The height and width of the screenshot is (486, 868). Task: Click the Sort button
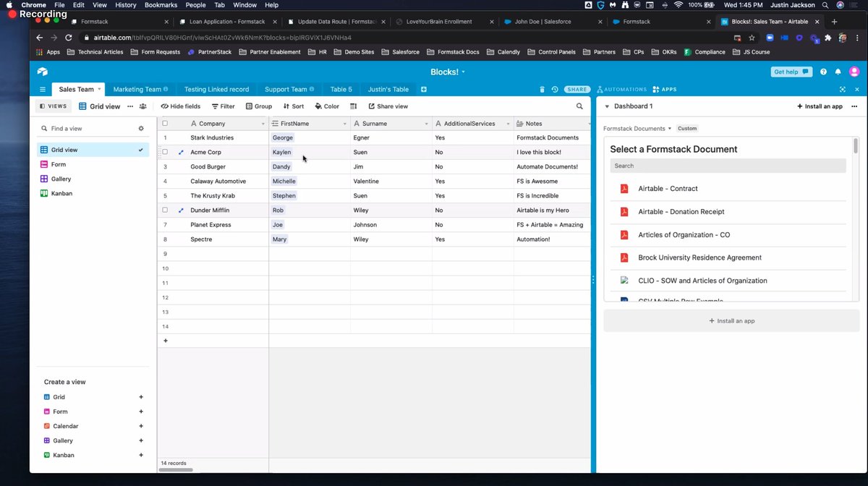point(293,106)
